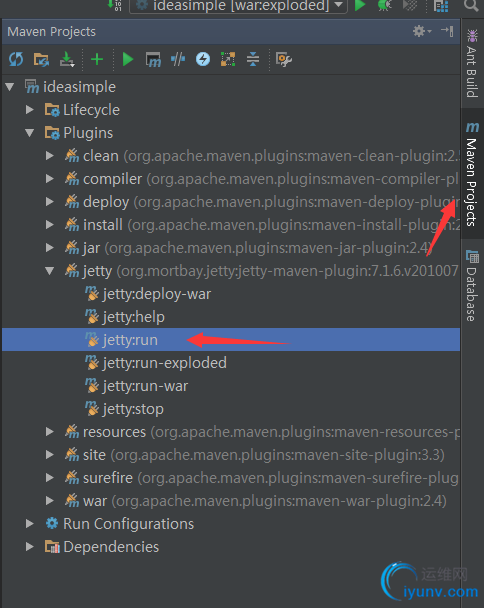Select the ideasimple project label

coord(80,87)
